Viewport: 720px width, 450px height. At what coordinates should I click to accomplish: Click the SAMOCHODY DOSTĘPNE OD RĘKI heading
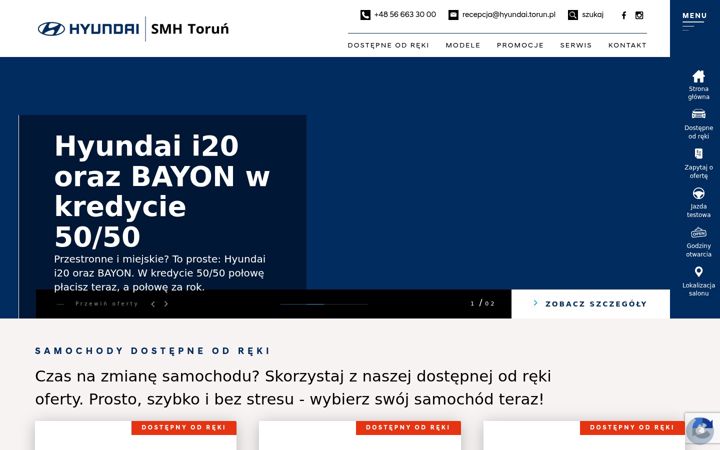coord(152,351)
